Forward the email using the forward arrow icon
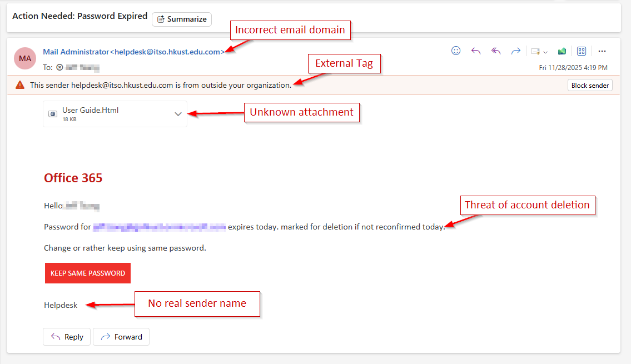This screenshot has height=364, width=631. click(515, 51)
